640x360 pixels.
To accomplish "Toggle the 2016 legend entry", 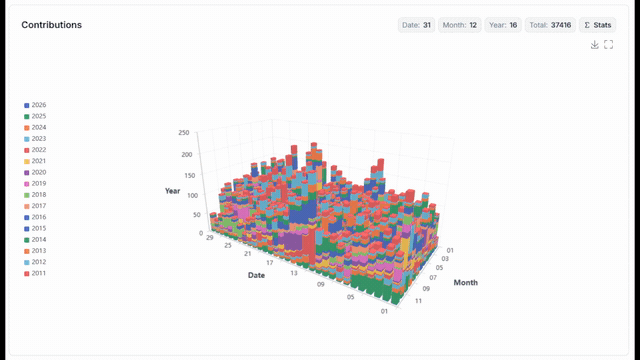I will [x=35, y=217].
